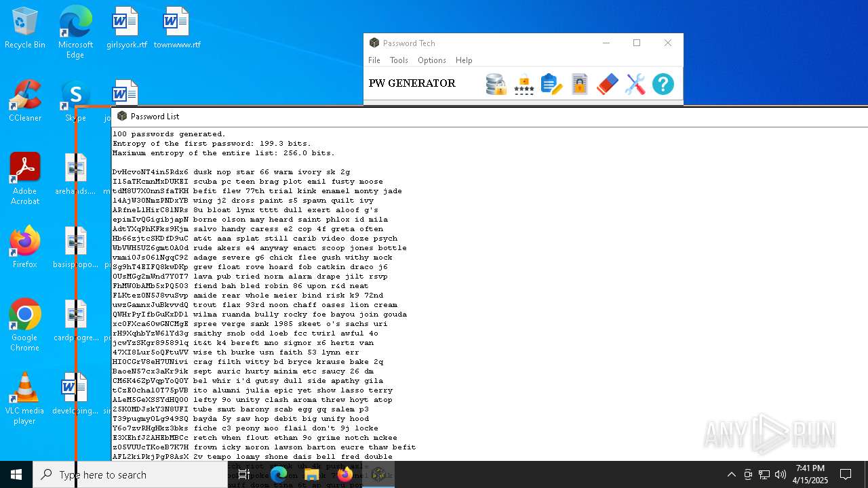The width and height of the screenshot is (868, 488).
Task: Open Firefox from the taskbar
Action: click(345, 474)
